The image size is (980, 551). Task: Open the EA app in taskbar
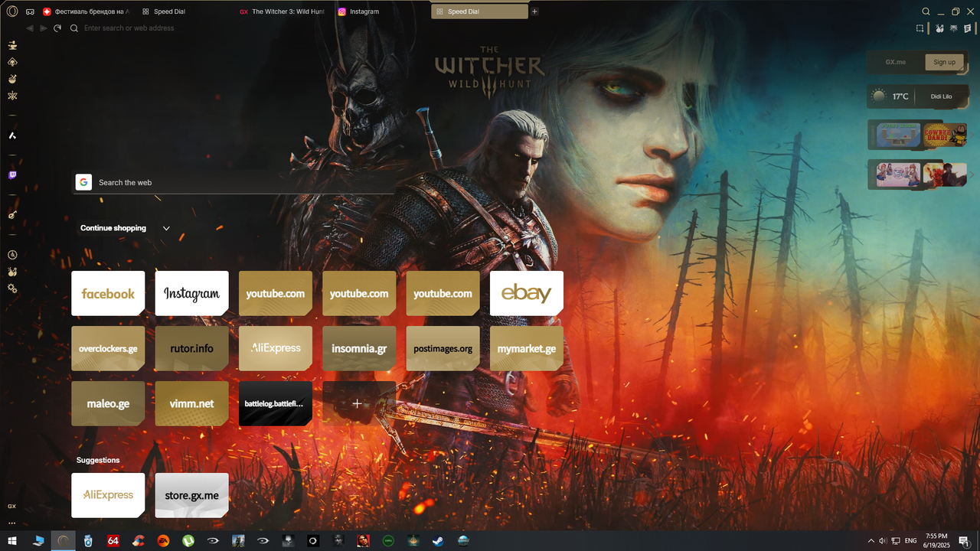click(163, 541)
